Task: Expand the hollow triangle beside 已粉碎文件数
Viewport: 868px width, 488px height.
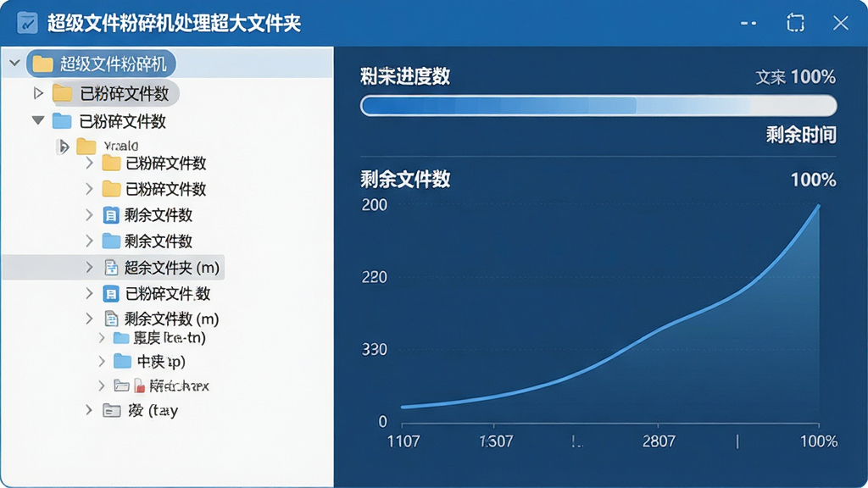Action: [x=38, y=93]
